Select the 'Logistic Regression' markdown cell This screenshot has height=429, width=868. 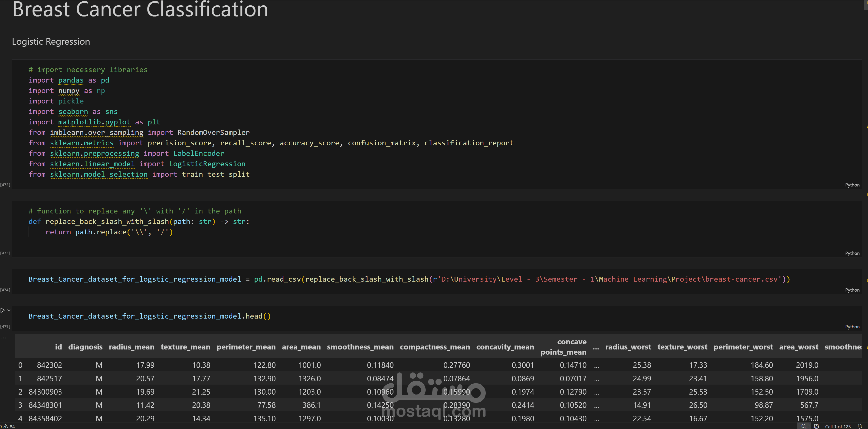coord(51,41)
